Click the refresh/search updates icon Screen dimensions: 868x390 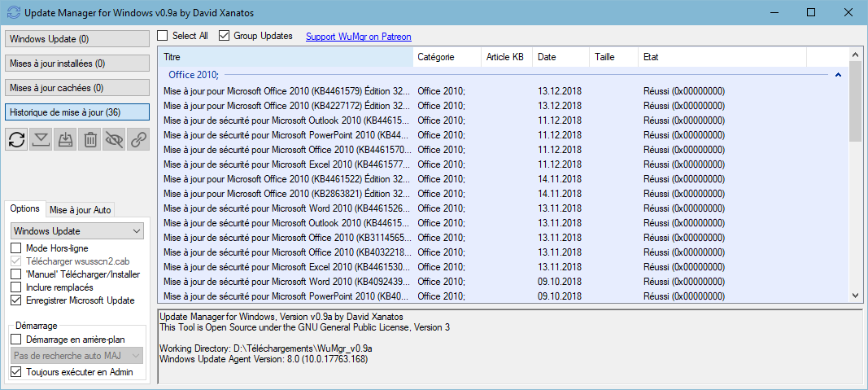[x=17, y=139]
